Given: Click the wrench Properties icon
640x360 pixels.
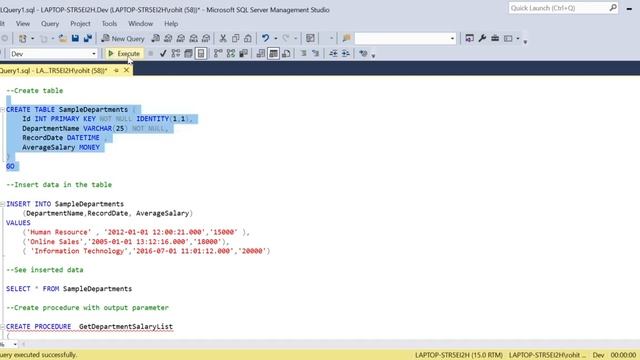Looking at the screenshot, I should pyautogui.click(x=482, y=38).
